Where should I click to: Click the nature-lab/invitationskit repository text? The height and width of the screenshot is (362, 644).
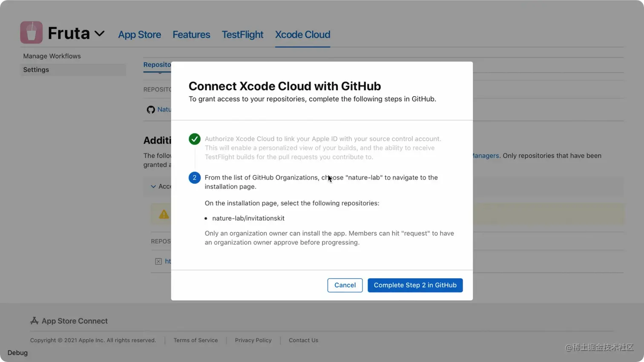[x=248, y=218]
